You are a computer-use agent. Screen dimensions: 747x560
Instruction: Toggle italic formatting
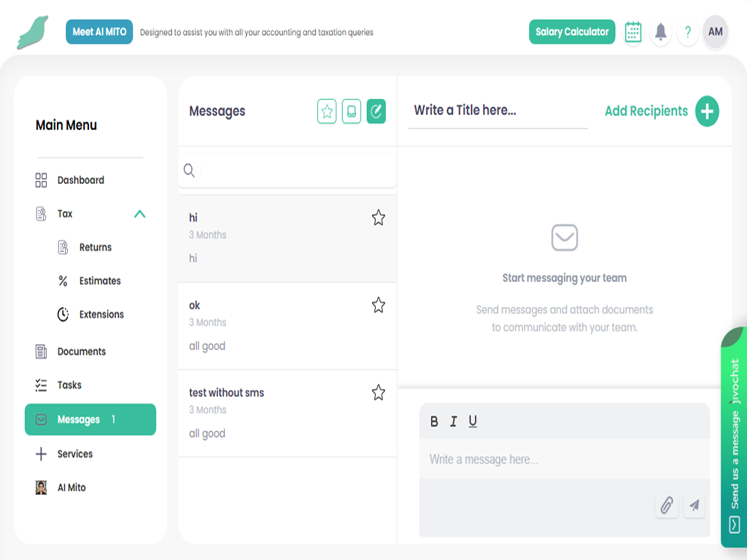pos(453,422)
